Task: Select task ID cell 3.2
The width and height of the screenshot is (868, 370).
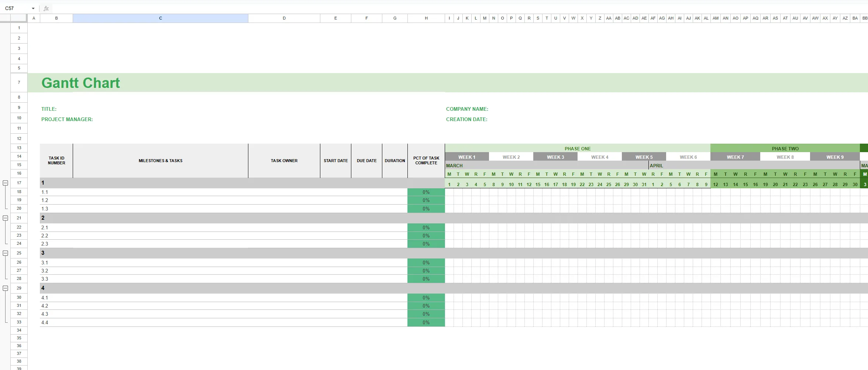Action: 56,271
